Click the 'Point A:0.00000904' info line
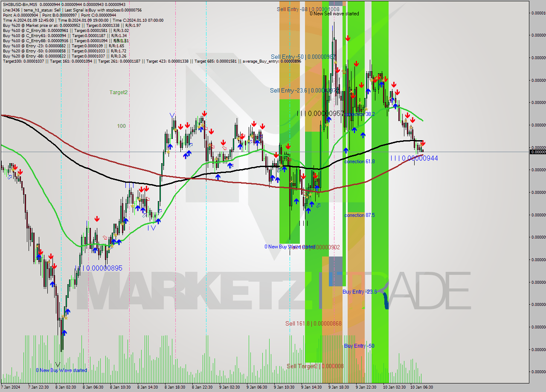 pyautogui.click(x=59, y=15)
